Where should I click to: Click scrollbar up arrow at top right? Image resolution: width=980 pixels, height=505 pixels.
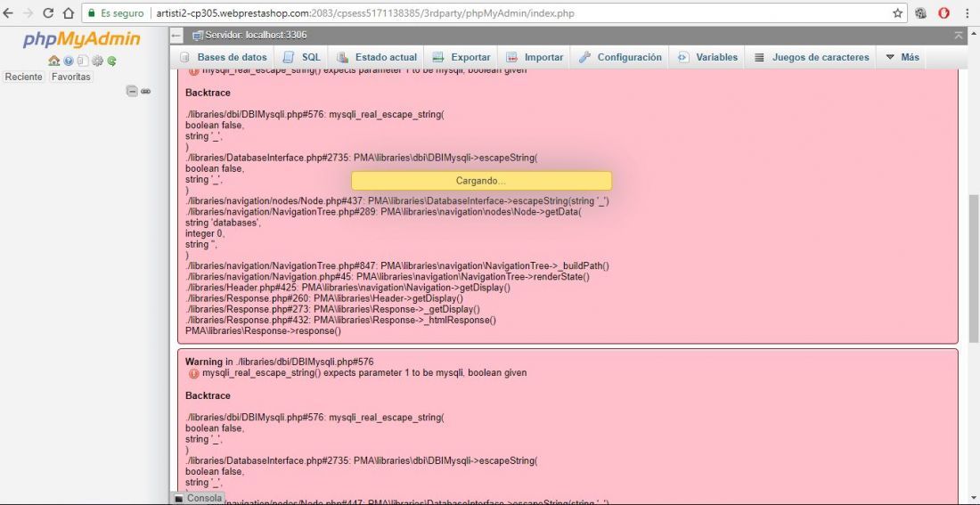tap(974, 32)
